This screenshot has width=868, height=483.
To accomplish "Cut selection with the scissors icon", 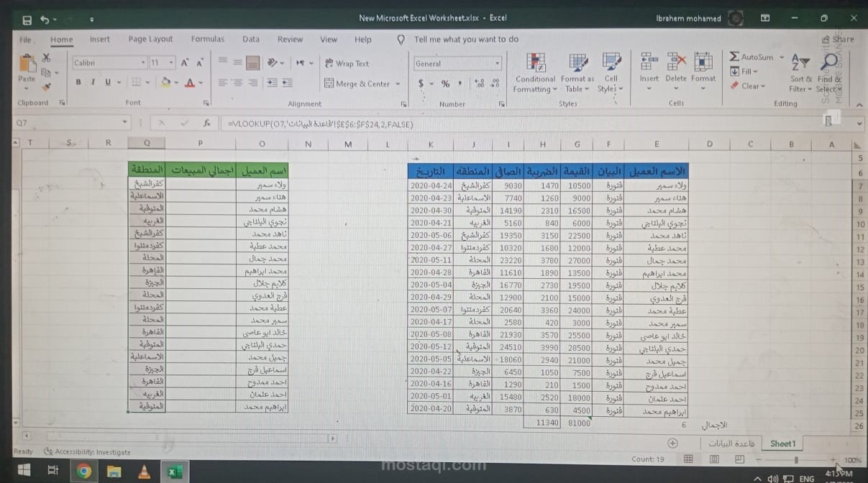I will [x=47, y=58].
